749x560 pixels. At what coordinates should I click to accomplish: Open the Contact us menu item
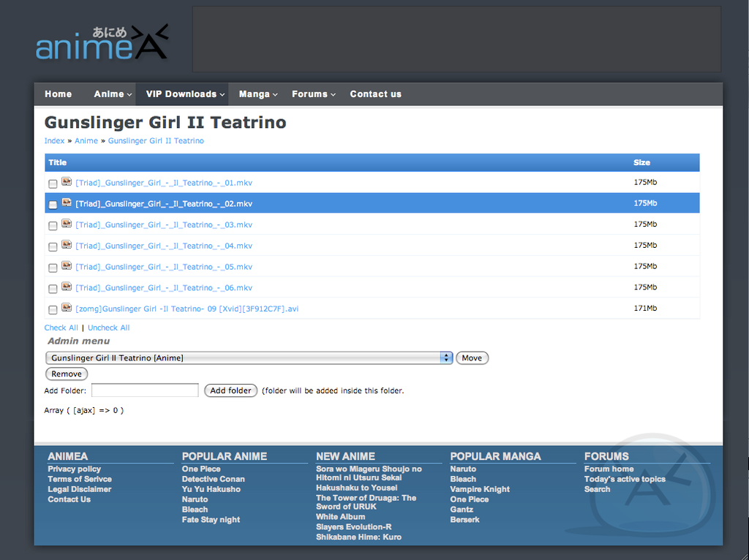[375, 94]
